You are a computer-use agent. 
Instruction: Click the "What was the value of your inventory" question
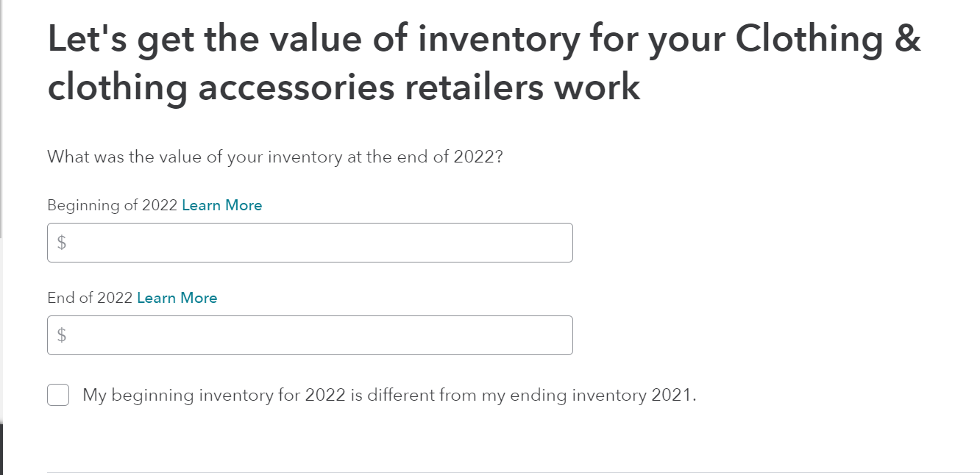(x=274, y=157)
